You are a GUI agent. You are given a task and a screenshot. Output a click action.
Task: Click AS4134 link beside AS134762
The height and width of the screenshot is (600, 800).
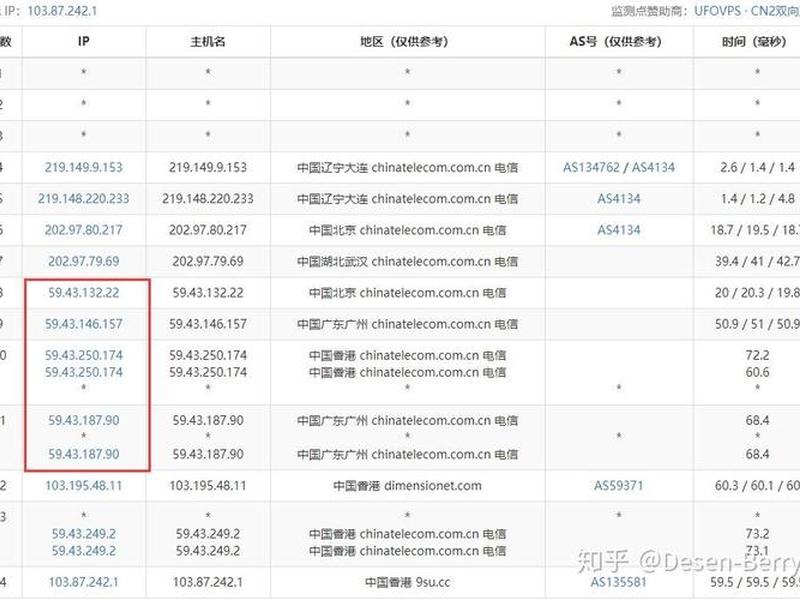[x=654, y=167]
